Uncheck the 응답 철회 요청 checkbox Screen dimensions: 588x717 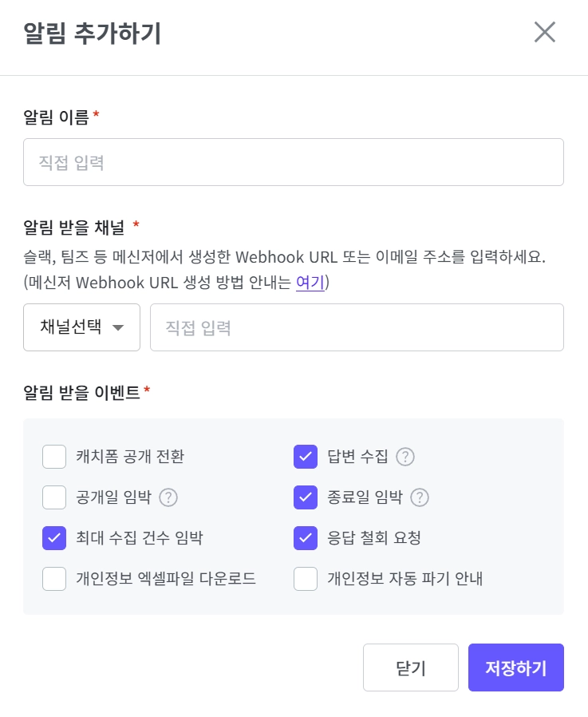pyautogui.click(x=306, y=538)
